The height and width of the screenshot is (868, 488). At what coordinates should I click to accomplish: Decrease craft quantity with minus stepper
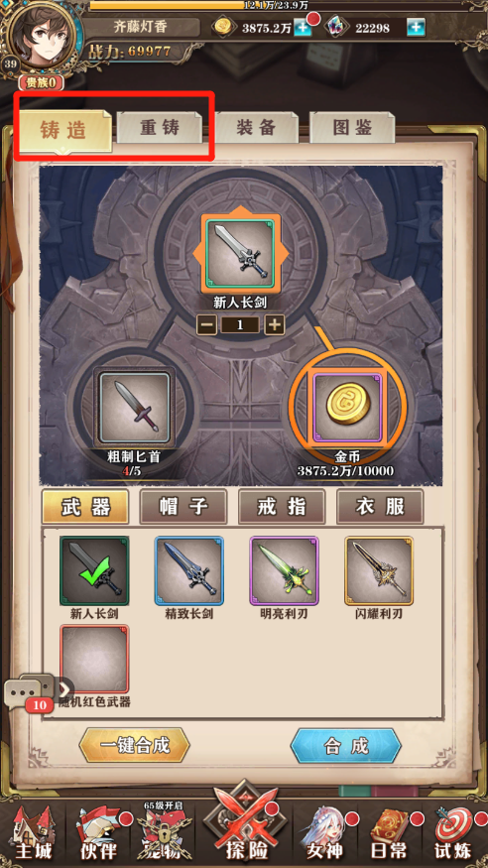click(207, 325)
